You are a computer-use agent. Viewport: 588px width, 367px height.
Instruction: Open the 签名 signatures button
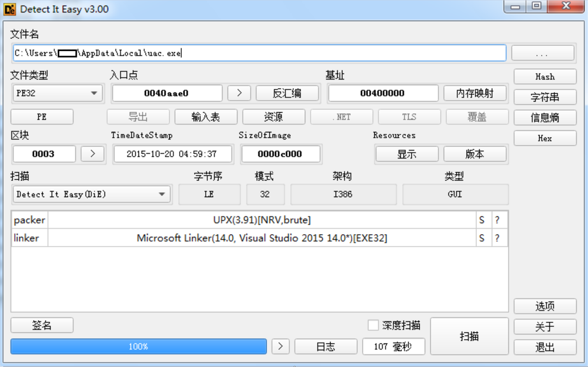(x=41, y=325)
